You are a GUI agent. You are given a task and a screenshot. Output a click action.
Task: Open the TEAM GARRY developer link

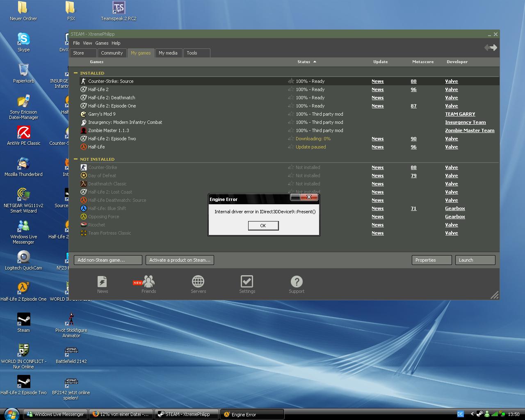coord(460,114)
